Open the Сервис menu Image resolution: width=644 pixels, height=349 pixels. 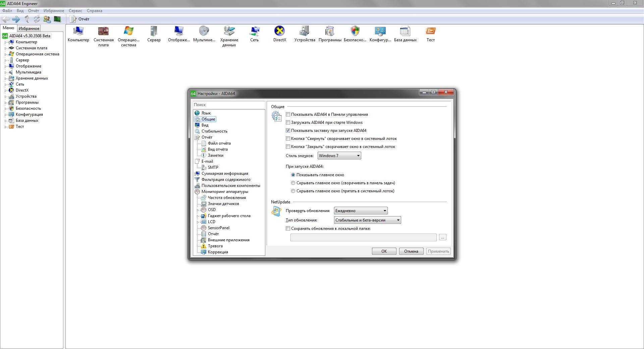point(75,11)
